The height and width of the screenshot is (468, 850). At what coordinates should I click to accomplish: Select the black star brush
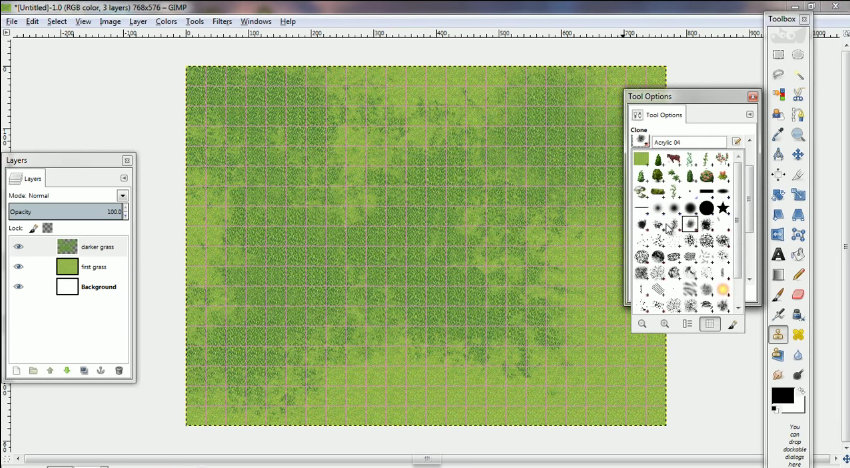point(723,208)
